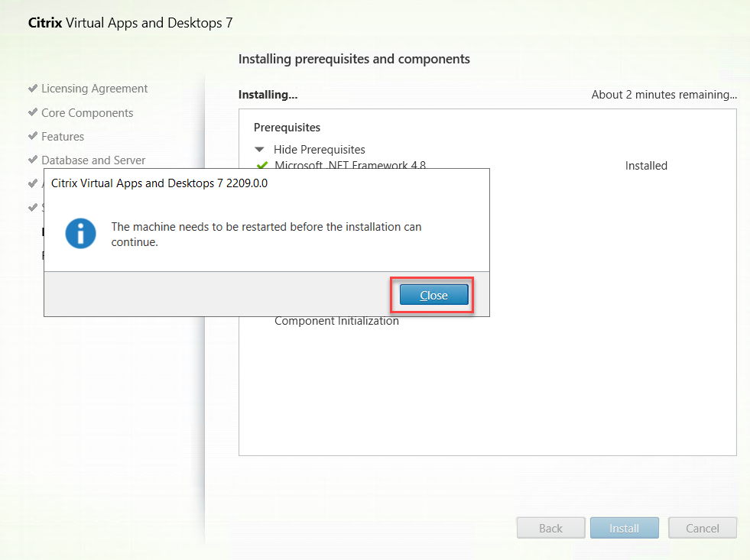The image size is (750, 560).
Task: Click the Installed status text
Action: (646, 166)
